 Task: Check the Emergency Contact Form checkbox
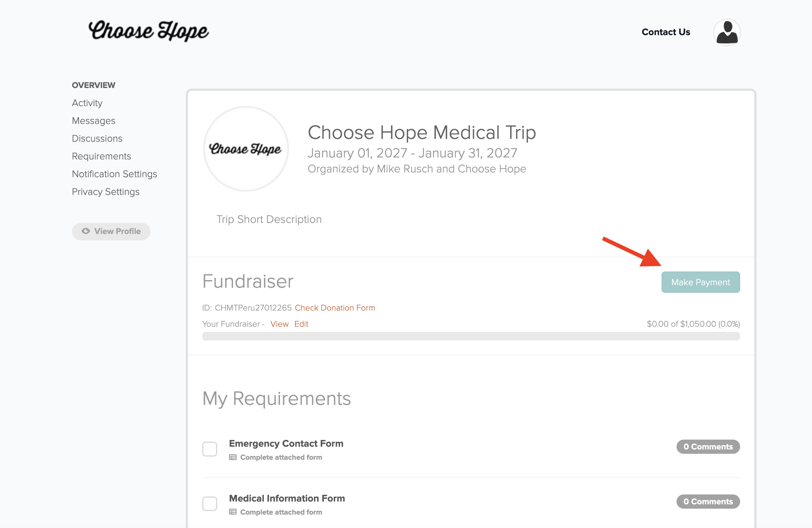tap(210, 449)
